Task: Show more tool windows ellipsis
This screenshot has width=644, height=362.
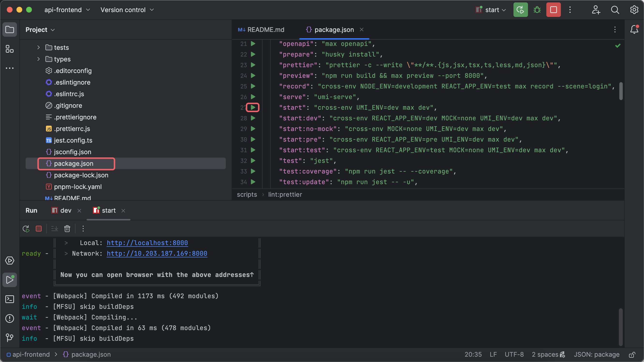Action: pyautogui.click(x=10, y=68)
